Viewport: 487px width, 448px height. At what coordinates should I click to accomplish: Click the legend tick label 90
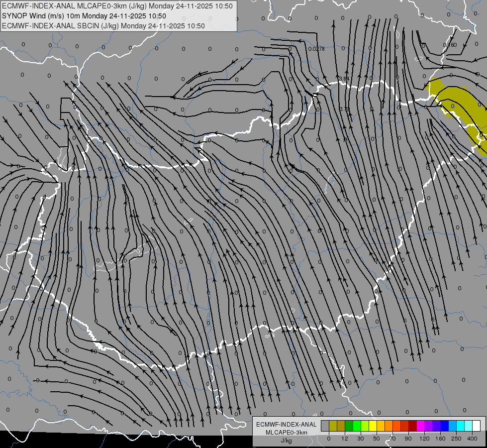[x=408, y=439]
